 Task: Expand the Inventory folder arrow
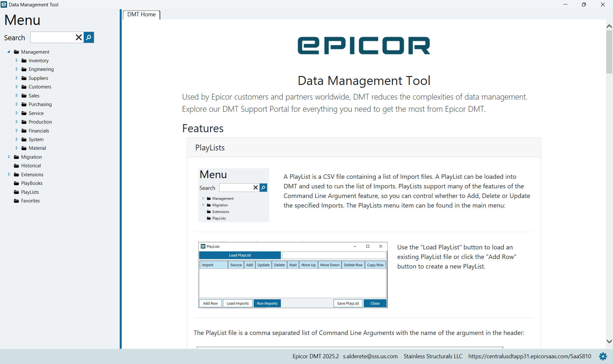(17, 60)
